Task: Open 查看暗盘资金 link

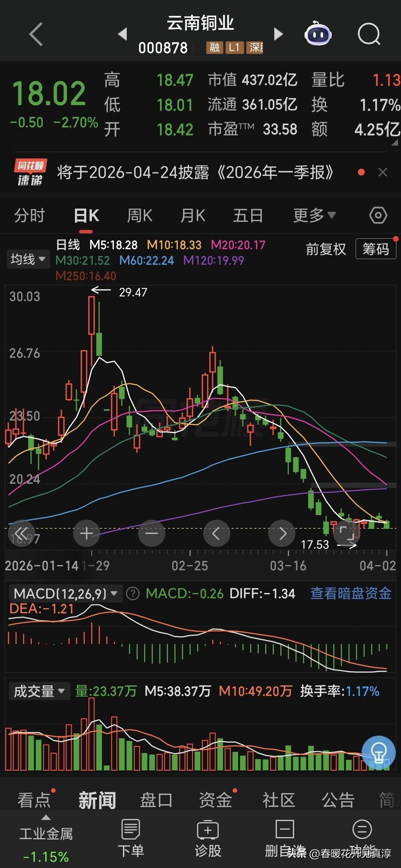Action: (351, 593)
